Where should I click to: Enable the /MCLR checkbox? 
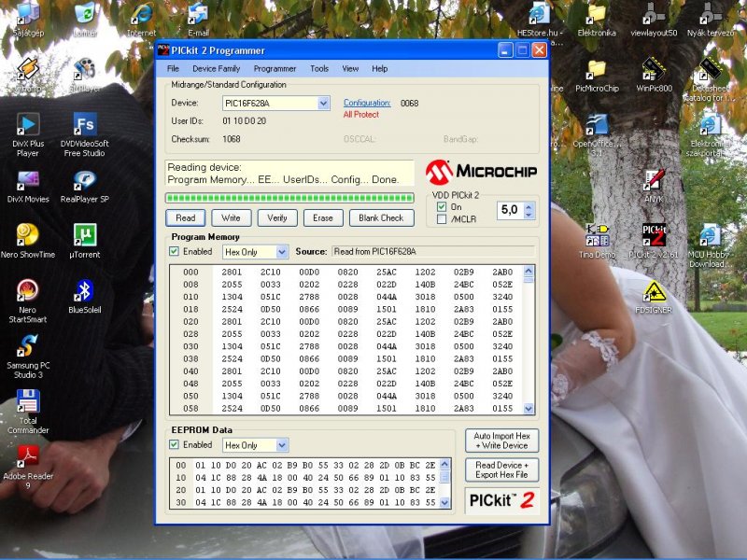pos(442,219)
